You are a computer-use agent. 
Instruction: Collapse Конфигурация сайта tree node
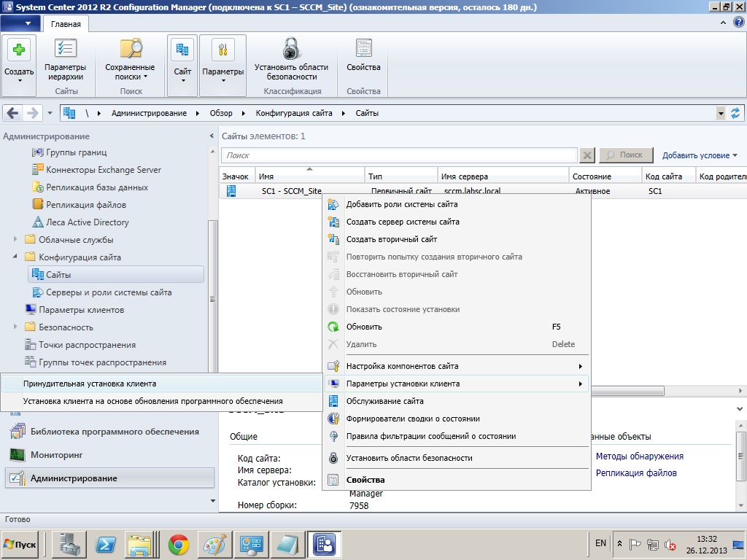(15, 257)
